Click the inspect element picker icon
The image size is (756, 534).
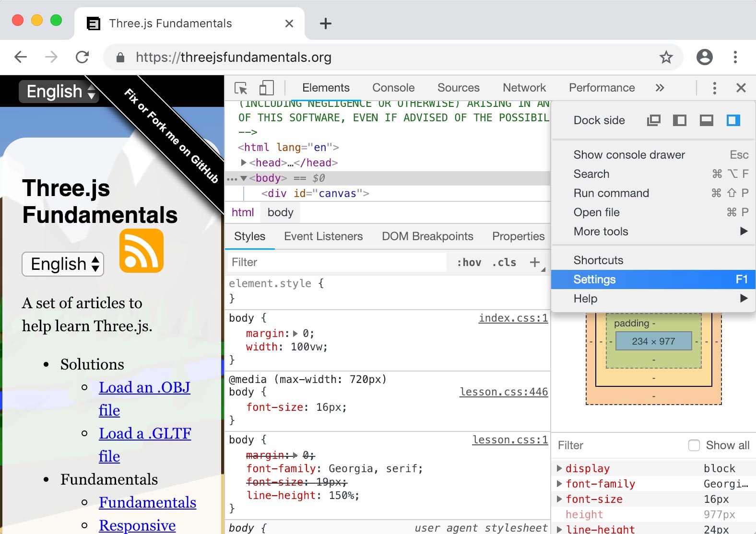[241, 88]
